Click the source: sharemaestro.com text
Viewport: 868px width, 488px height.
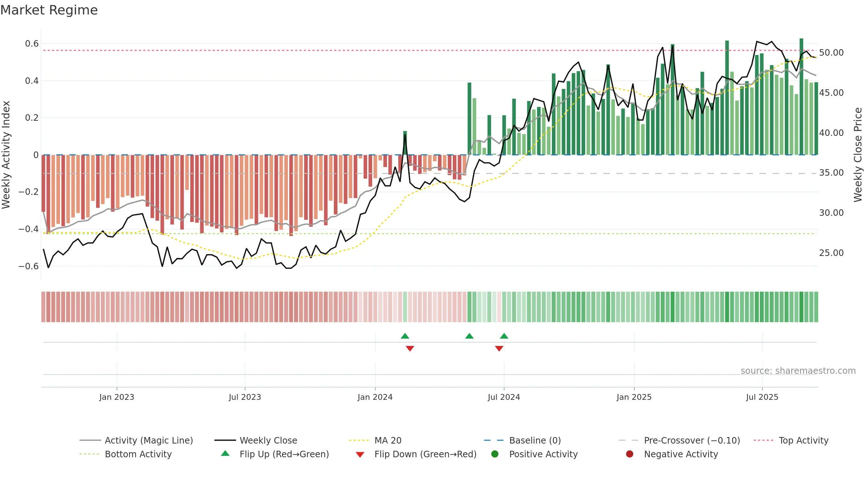click(798, 371)
